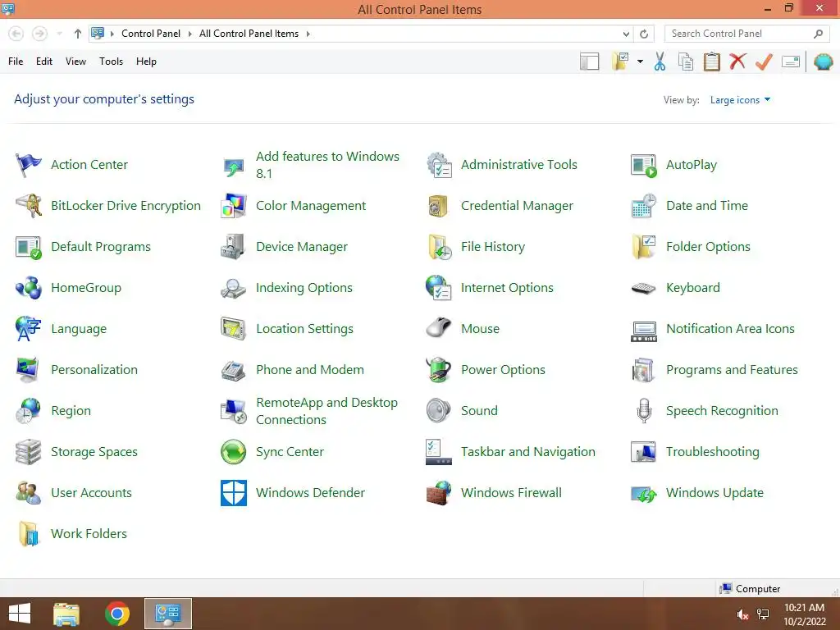Open Taskbar and Navigation link

coord(527,452)
